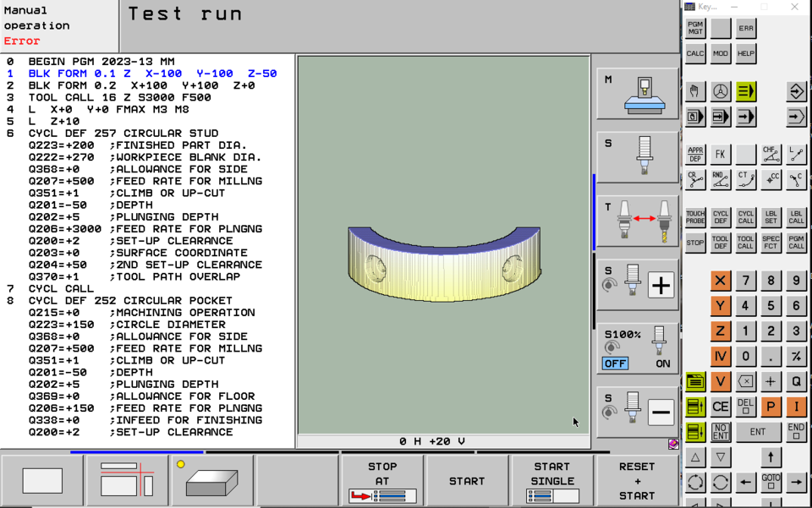Screen dimensions: 812x508
Task: Open the PGM MGT program manager
Action: [x=694, y=28]
